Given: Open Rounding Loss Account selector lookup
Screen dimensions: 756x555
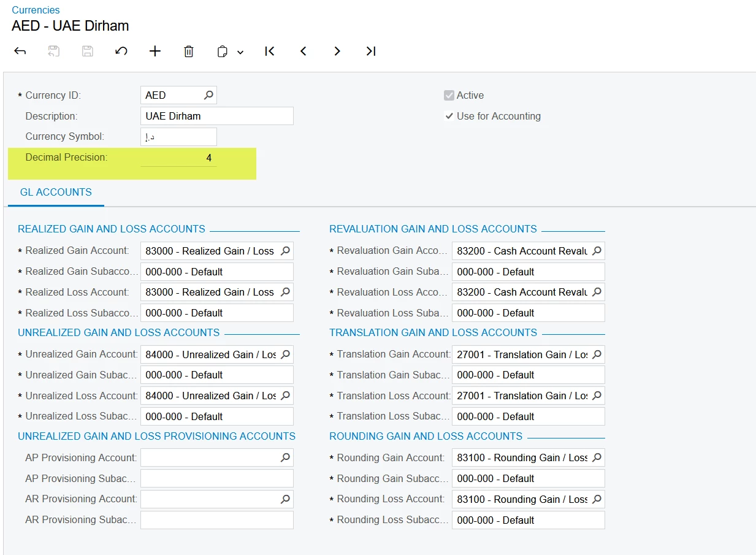Looking at the screenshot, I should 597,499.
